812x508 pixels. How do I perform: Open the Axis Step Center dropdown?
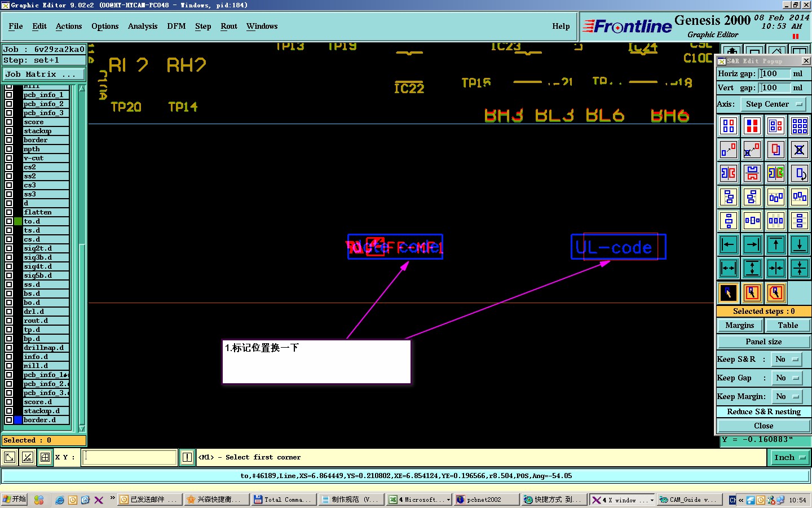773,104
